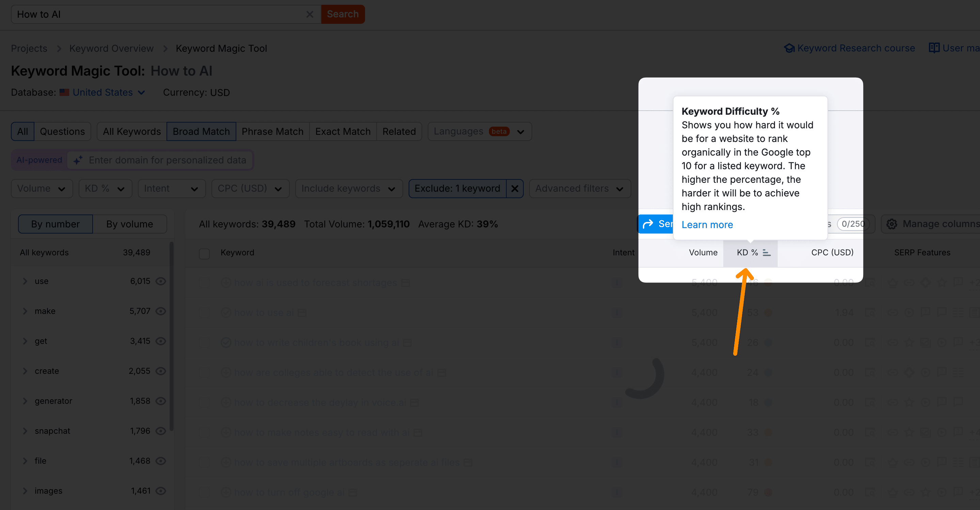Toggle the Questions filter tab

pos(63,131)
